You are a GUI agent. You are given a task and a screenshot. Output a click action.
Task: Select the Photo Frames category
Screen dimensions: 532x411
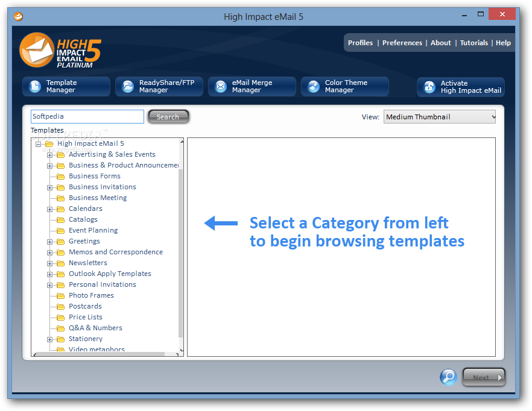pyautogui.click(x=91, y=295)
